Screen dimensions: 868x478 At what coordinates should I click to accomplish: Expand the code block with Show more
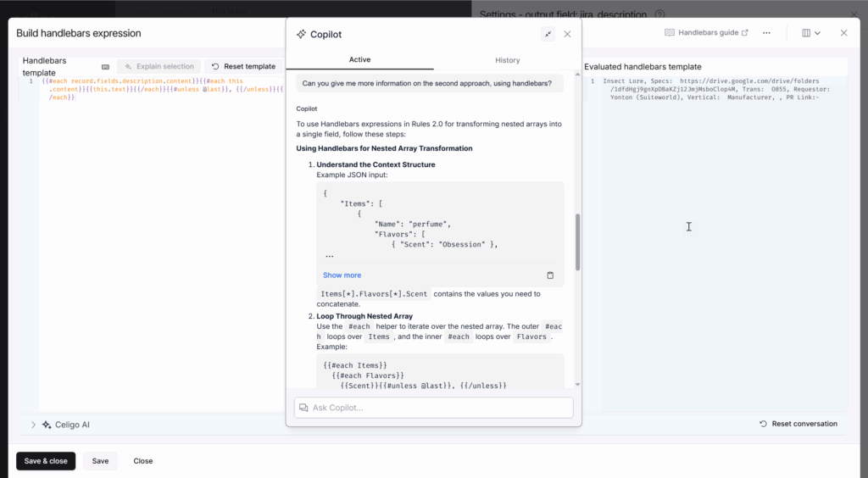coord(342,275)
